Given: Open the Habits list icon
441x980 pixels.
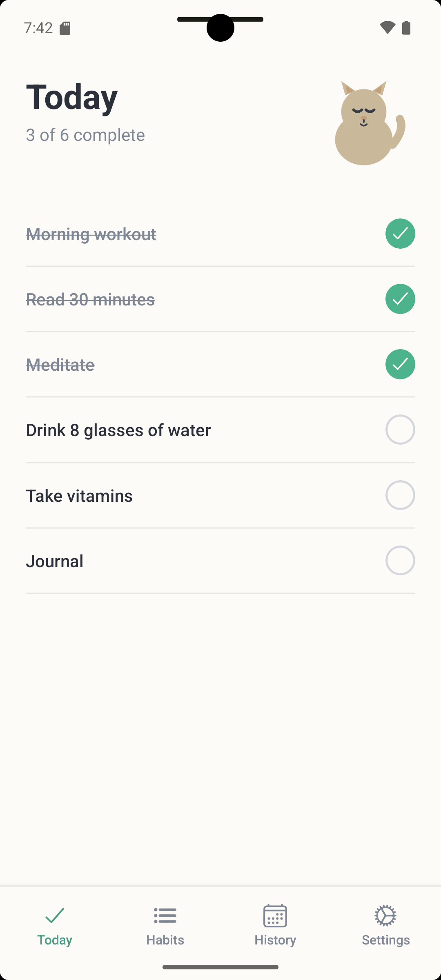Looking at the screenshot, I should pyautogui.click(x=165, y=915).
